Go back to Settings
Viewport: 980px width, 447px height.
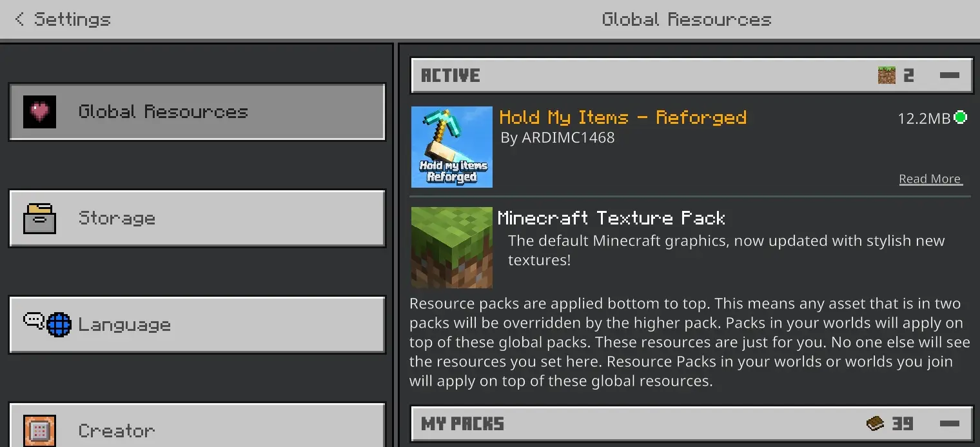click(63, 19)
